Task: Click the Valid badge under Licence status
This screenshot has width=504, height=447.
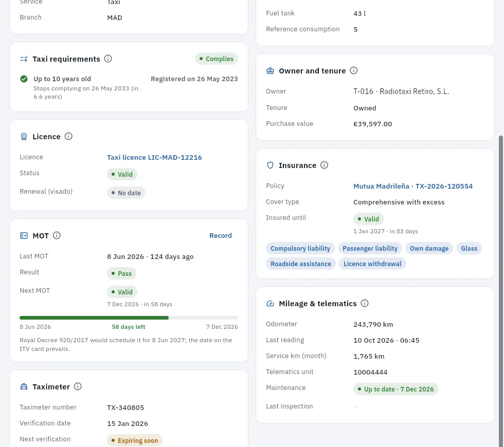Action: point(122,174)
